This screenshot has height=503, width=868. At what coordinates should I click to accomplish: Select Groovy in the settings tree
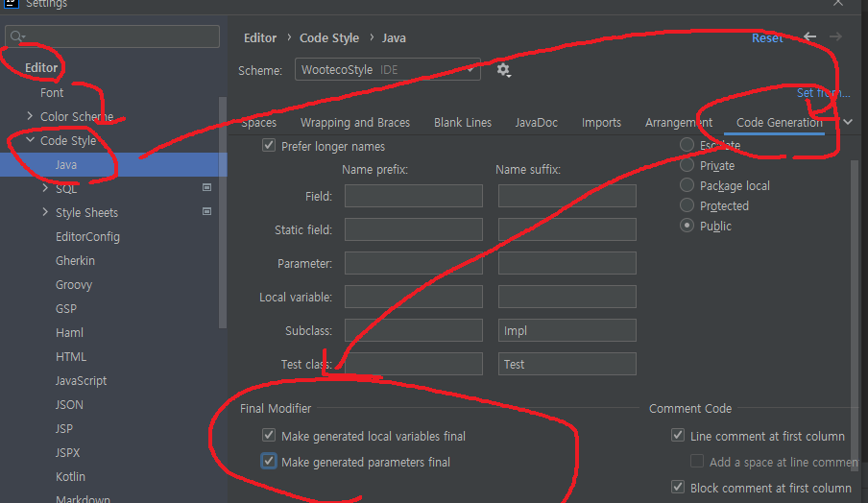point(74,284)
